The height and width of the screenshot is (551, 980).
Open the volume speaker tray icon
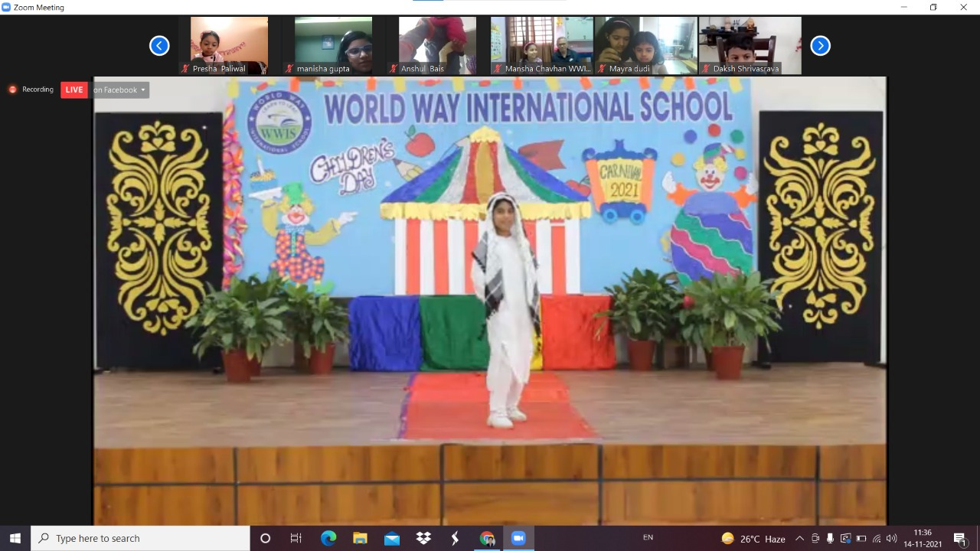pyautogui.click(x=891, y=539)
